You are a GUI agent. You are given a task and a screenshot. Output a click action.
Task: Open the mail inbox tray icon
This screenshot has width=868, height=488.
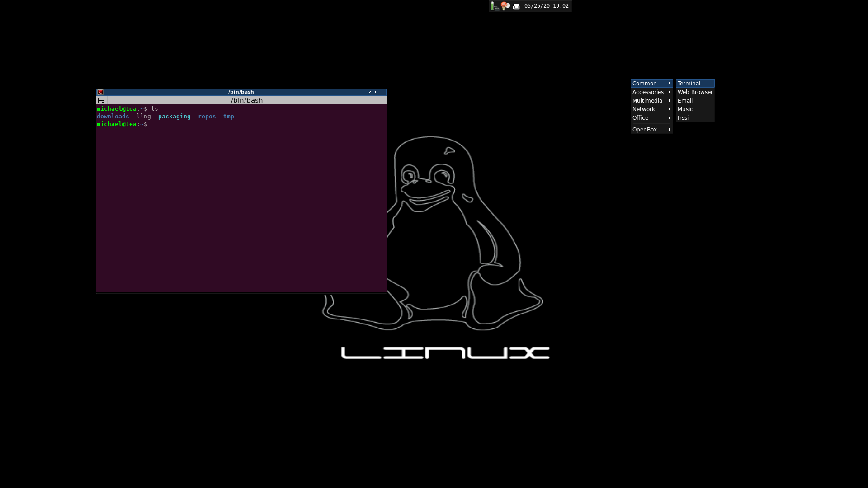click(516, 6)
